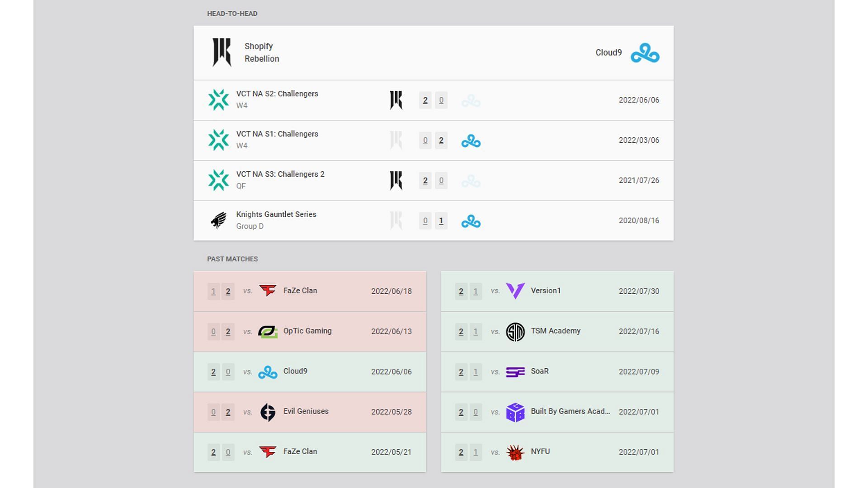868x488 pixels.
Task: Click Knights Gauntlet Series event icon
Action: click(218, 221)
